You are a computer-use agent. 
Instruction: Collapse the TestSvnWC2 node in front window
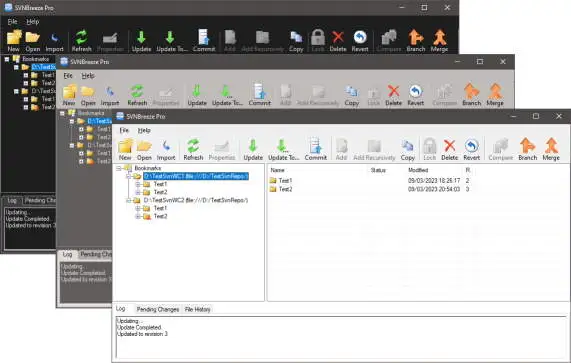point(128,200)
